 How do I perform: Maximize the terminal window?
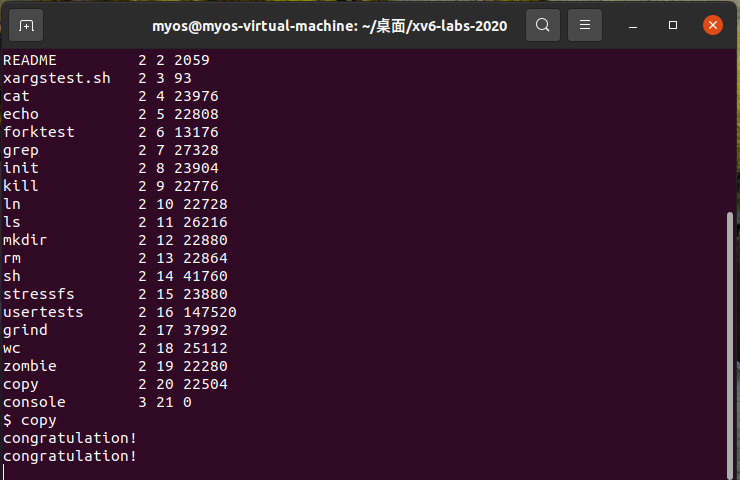[x=673, y=25]
